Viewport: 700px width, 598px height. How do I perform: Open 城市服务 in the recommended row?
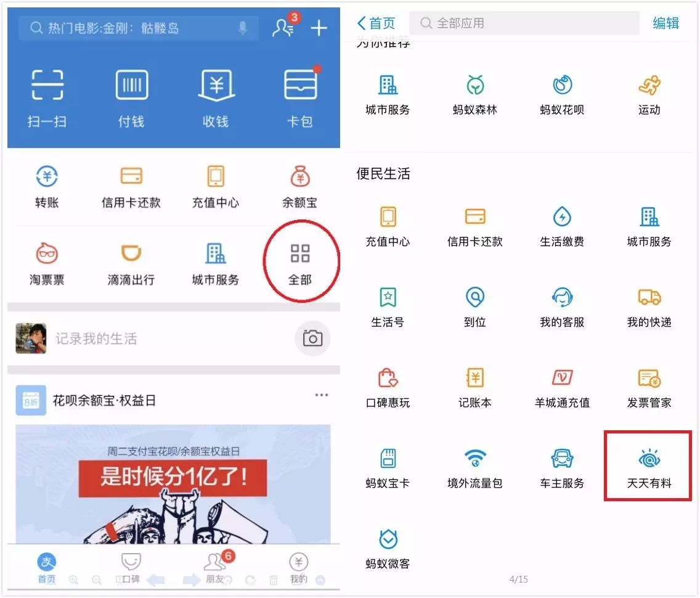click(388, 95)
